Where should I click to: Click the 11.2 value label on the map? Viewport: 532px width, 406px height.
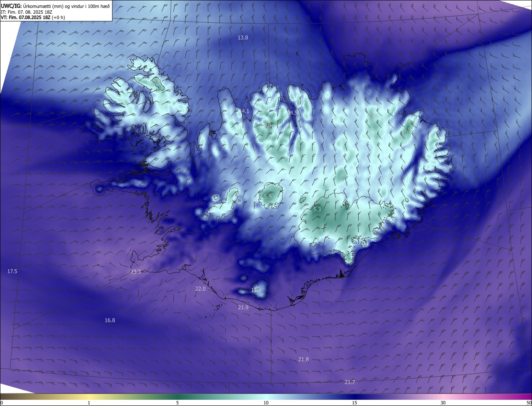click(x=71, y=49)
